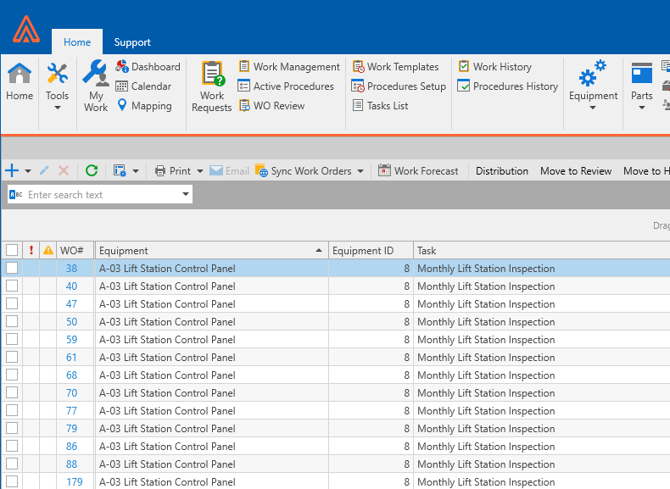Open Work Forecast from the toolbar
The image size is (670, 489).
click(418, 171)
